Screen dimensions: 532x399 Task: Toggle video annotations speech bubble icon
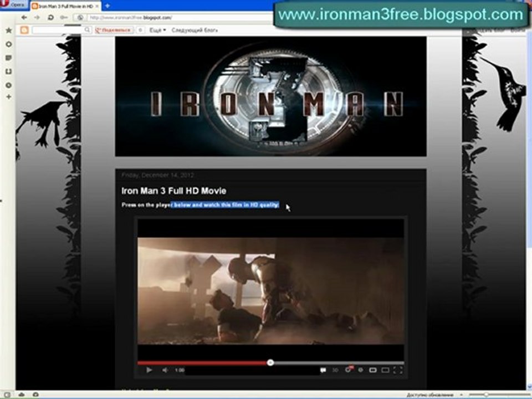coord(323,370)
